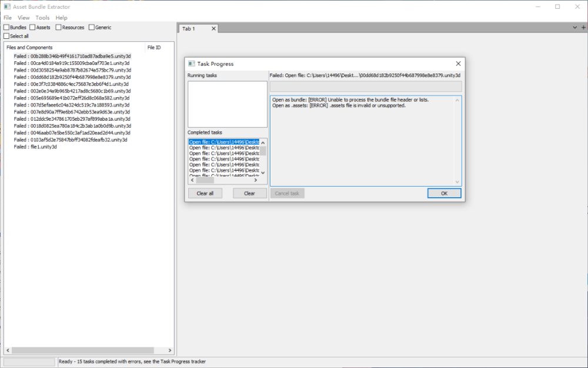Click the Asset Bundle Extractor title icon
588x368 pixels.
(x=7, y=6)
